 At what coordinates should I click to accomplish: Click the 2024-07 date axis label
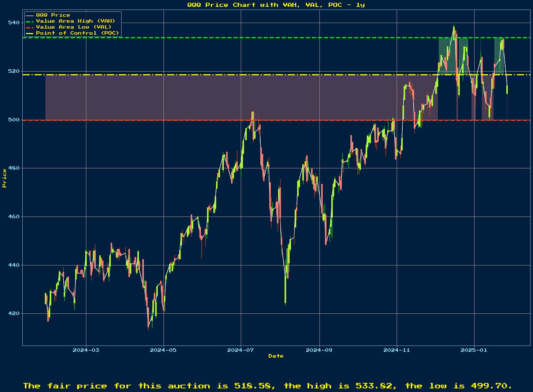[x=241, y=350]
